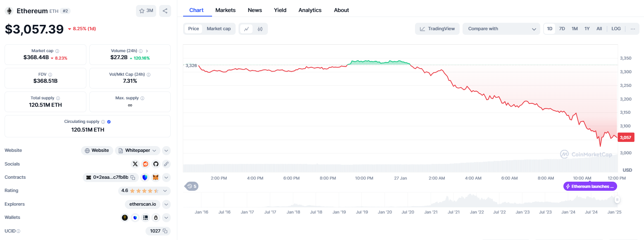The height and width of the screenshot is (240, 644).
Task: Click the info icon next to Volume (24h)
Action: pos(141,51)
